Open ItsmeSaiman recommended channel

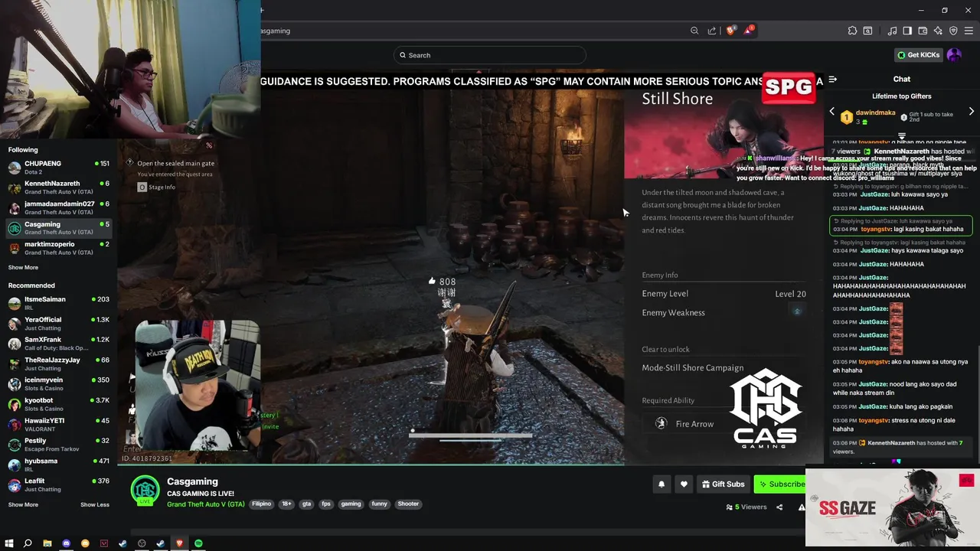pos(59,303)
